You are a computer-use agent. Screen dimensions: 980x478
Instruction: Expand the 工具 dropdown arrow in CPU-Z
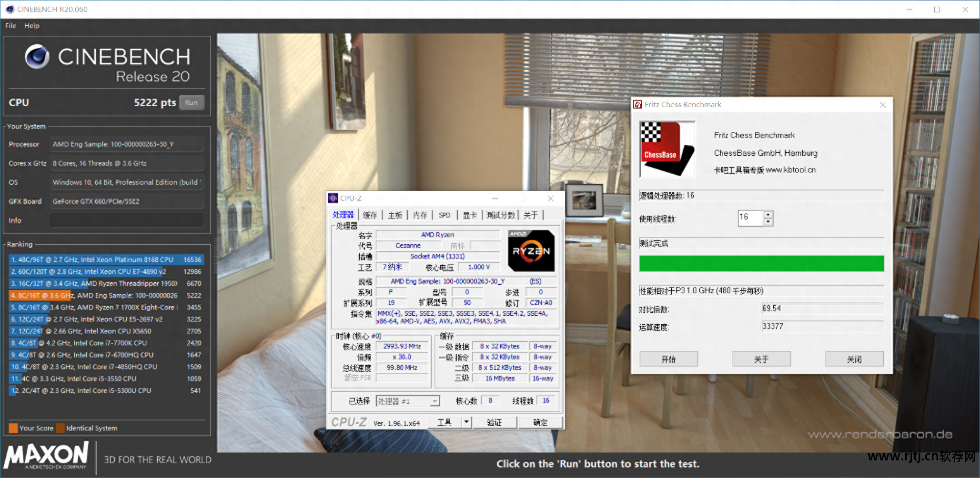[x=466, y=422]
